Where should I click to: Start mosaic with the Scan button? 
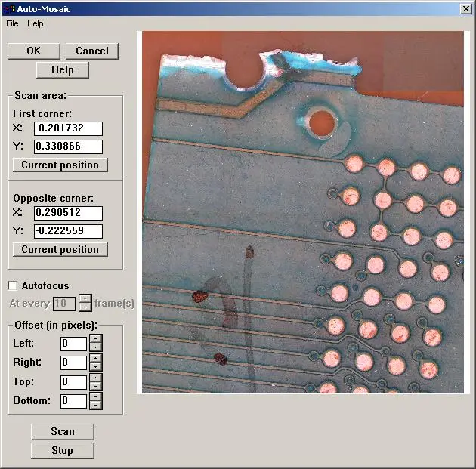pyautogui.click(x=63, y=432)
